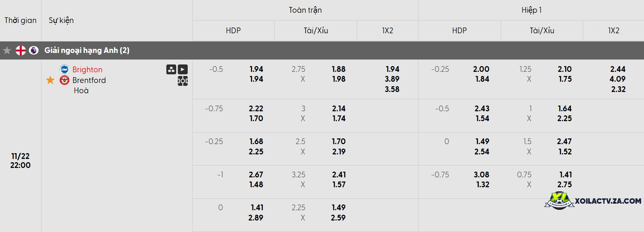Toggle orange favorite star next to Brentford
This screenshot has width=644, height=232.
50,80
